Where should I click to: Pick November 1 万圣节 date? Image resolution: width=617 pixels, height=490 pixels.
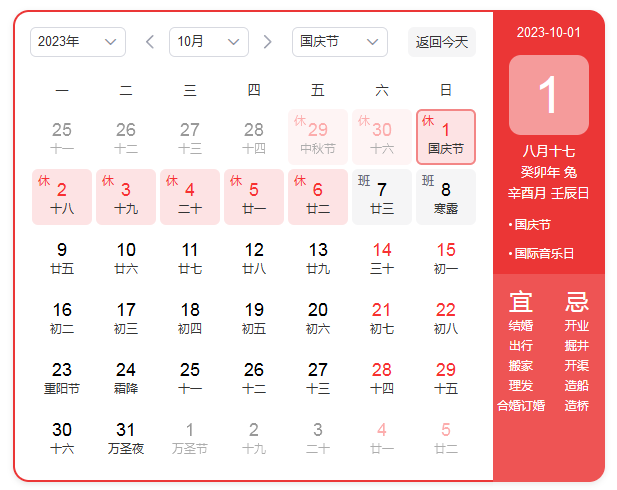[190, 437]
